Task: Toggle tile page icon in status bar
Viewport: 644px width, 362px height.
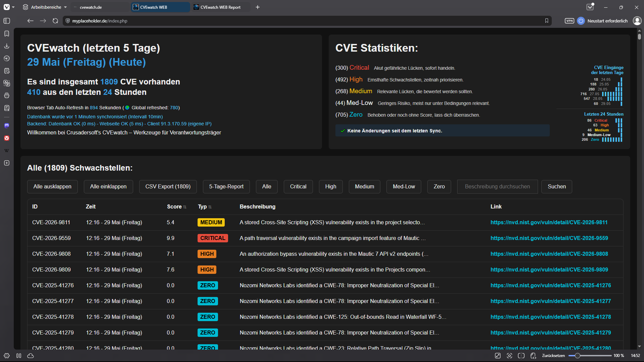Action: tap(521, 356)
